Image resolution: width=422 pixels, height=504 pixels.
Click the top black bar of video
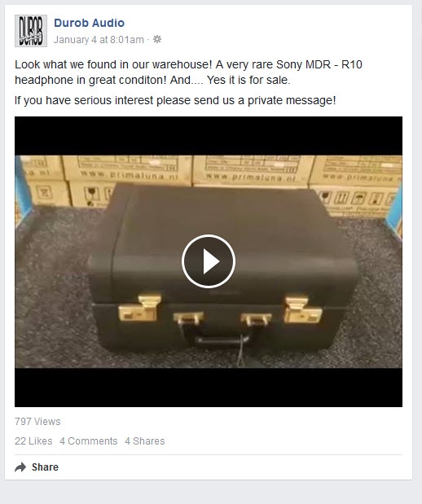209,136
